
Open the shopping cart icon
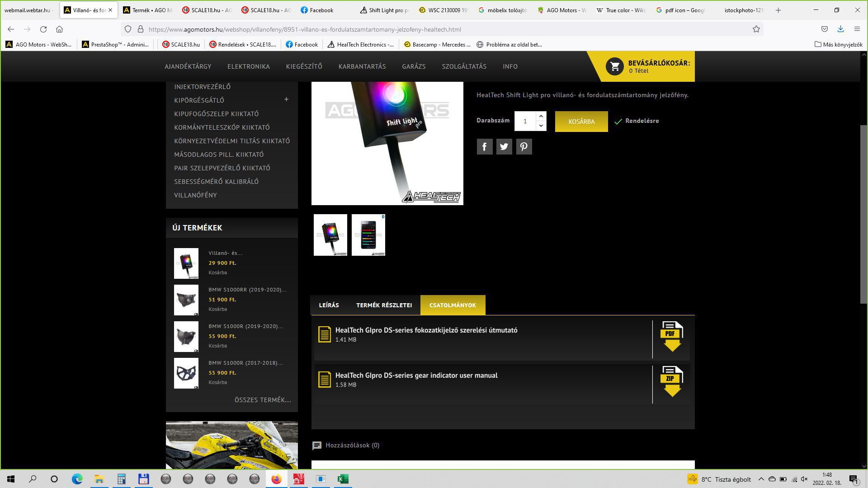(614, 66)
